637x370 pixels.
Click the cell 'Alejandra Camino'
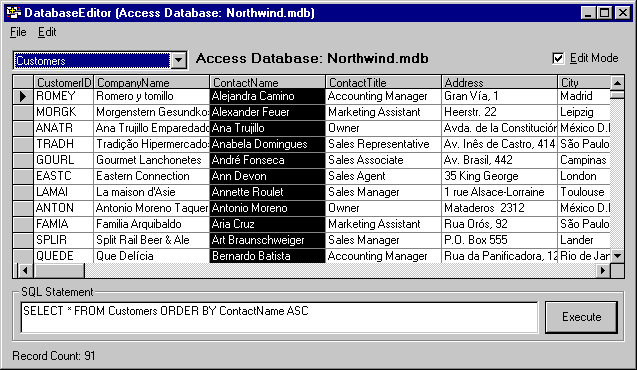point(267,96)
